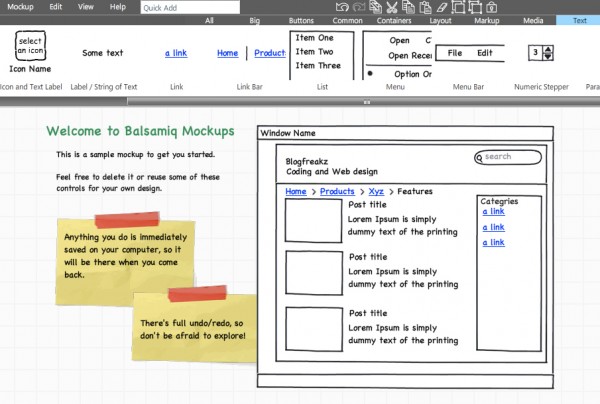Select the 'Welcome to Balsamiq Mockups' title

(x=140, y=131)
